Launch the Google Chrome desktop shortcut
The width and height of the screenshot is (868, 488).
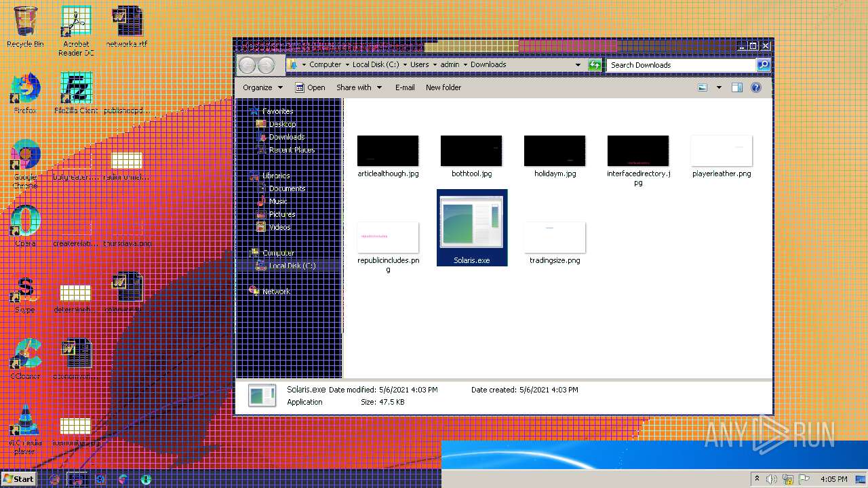[25, 163]
